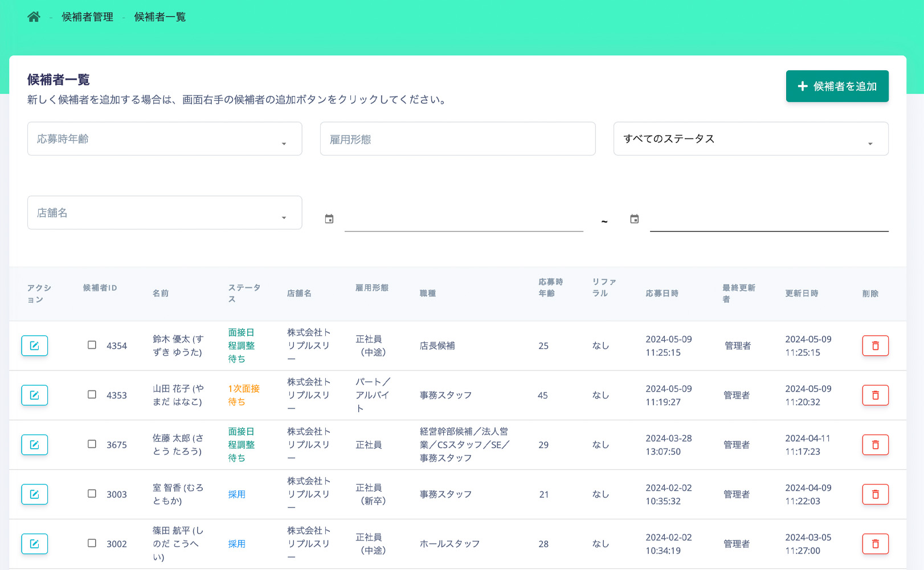The height and width of the screenshot is (570, 924).
Task: Click 経営幹部候補 job type cell
Action: click(464, 445)
